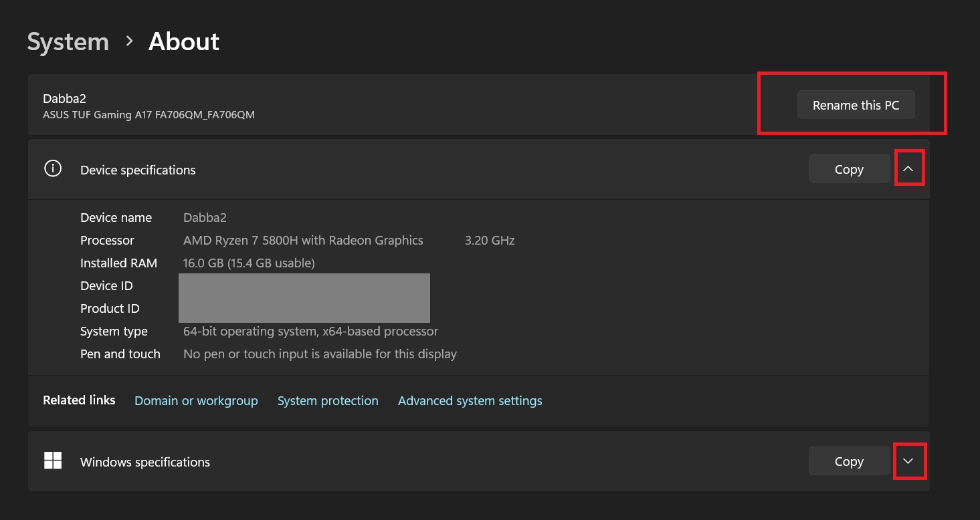Select the PC name Dabba2 header
Screen dimensions: 980x520
coord(64,98)
